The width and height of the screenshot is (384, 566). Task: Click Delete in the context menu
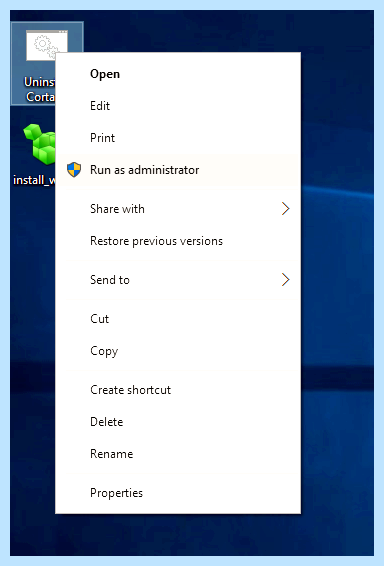coord(178,422)
